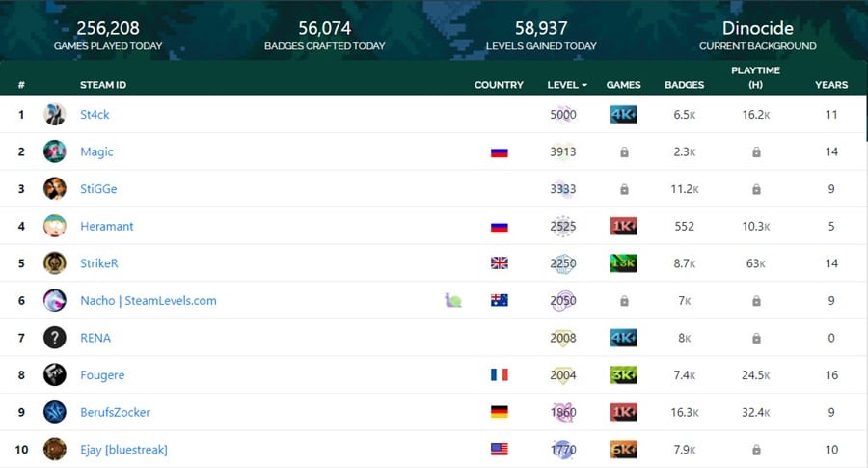Image resolution: width=868 pixels, height=468 pixels.
Task: Open Magic's avatar image
Action: pos(55,151)
